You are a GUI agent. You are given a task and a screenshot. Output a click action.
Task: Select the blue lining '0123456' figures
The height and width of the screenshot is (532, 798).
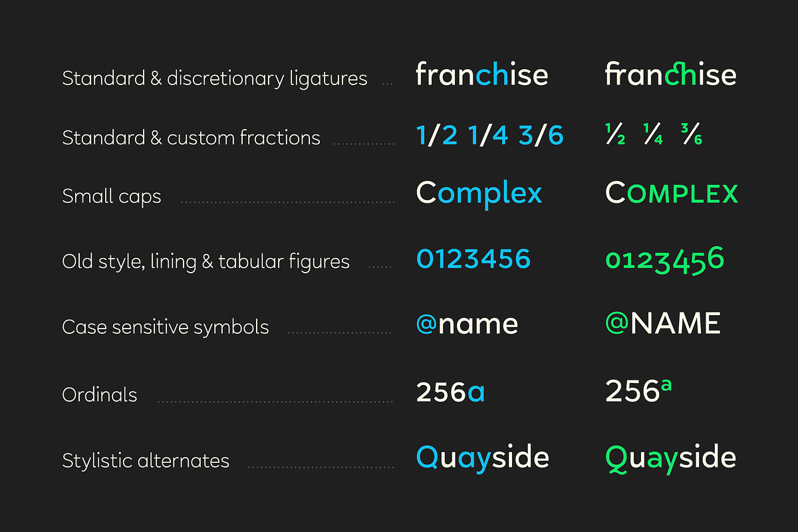(x=473, y=259)
